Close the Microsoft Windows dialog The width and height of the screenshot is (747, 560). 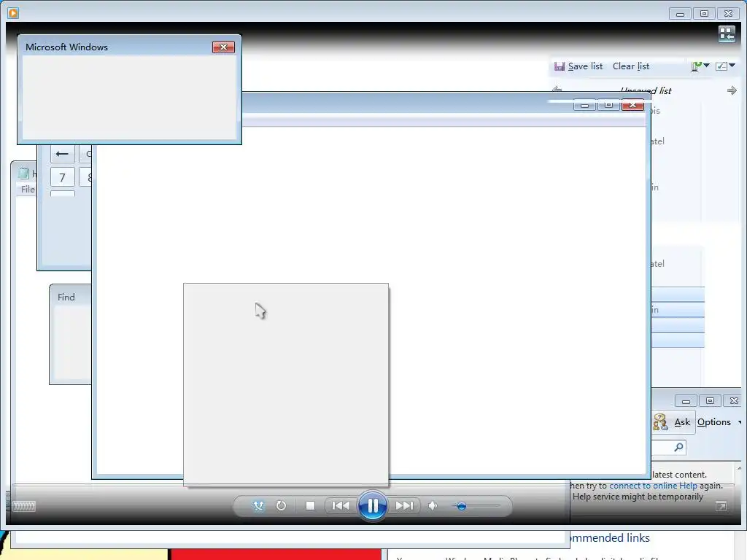(223, 47)
